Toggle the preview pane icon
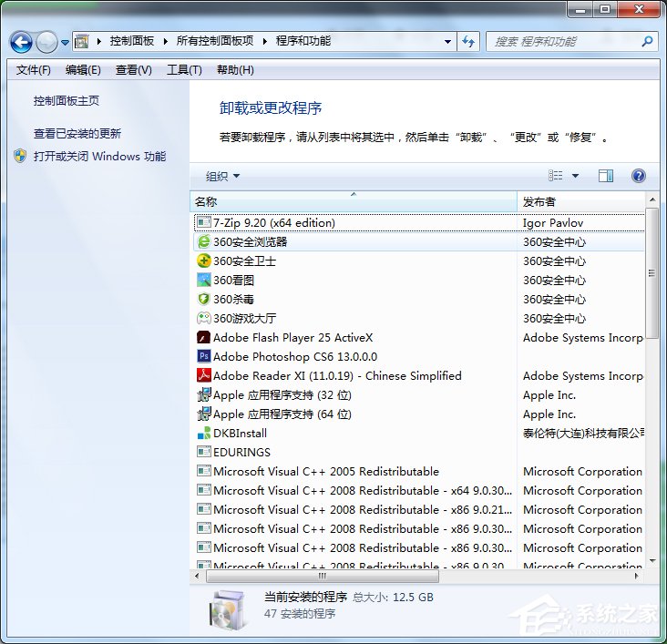Screen dimensions: 667x644 coord(606,176)
